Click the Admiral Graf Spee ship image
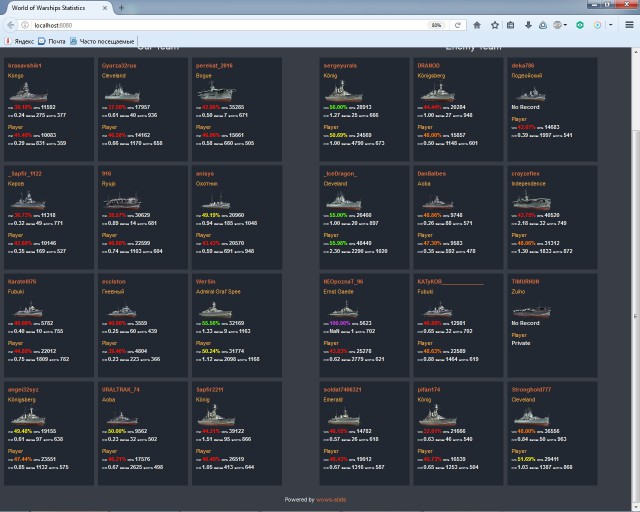The width and height of the screenshot is (640, 512). click(x=215, y=310)
